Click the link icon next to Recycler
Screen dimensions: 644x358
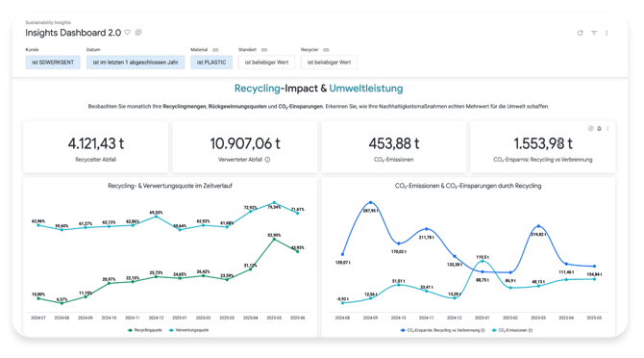(x=326, y=50)
